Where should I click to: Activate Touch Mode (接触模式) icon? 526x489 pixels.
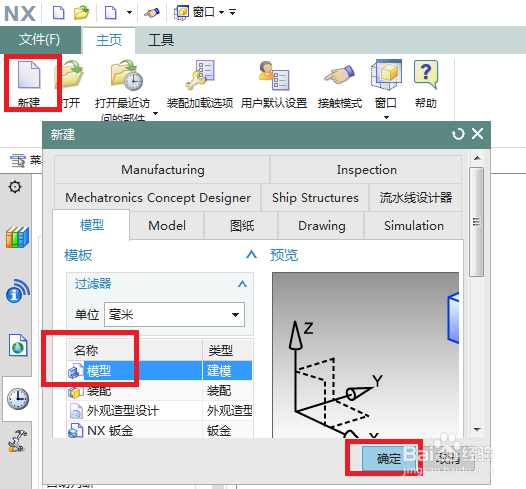339,74
